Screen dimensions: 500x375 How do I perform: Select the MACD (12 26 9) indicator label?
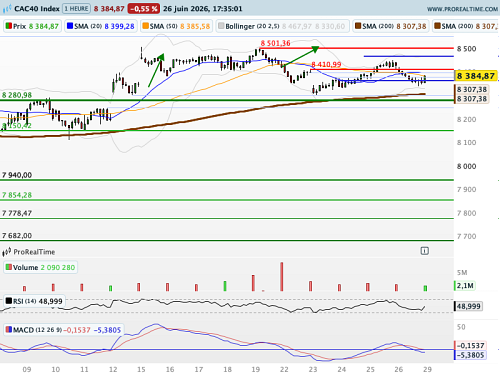(x=63, y=330)
